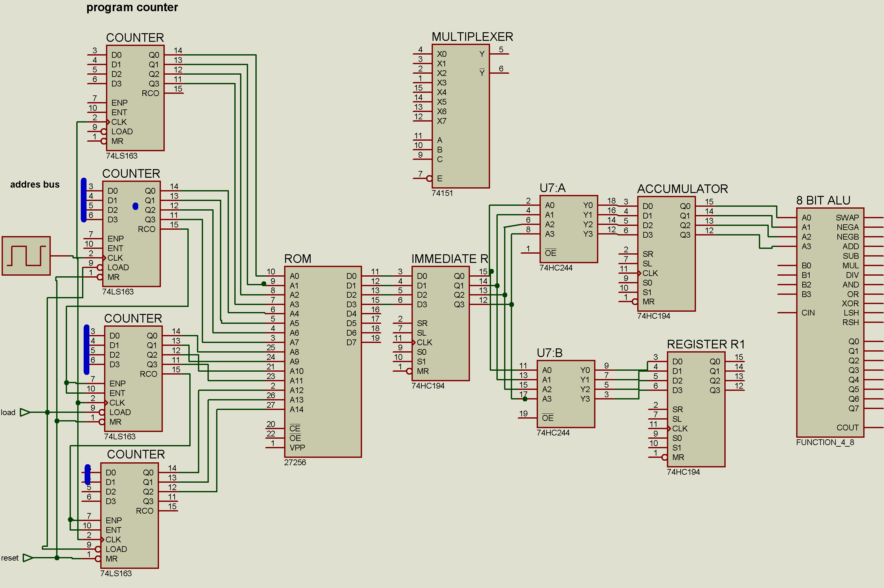This screenshot has height=588, width=884.
Task: Click the 'CIN' pin on the ALU
Action: (x=808, y=313)
